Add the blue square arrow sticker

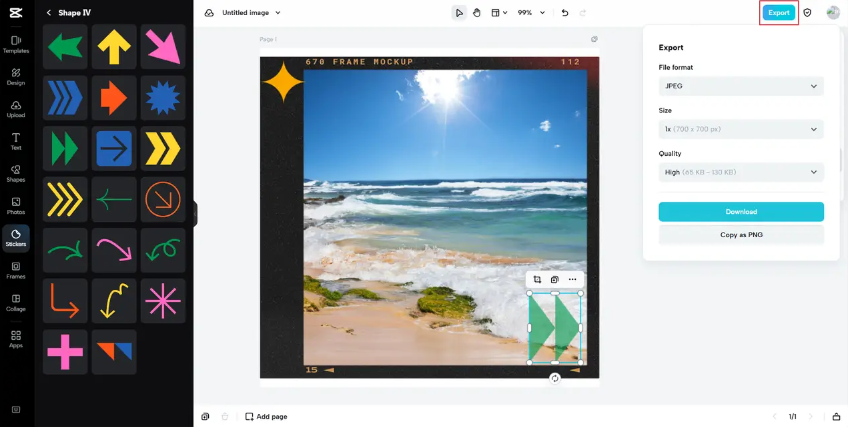pos(114,149)
